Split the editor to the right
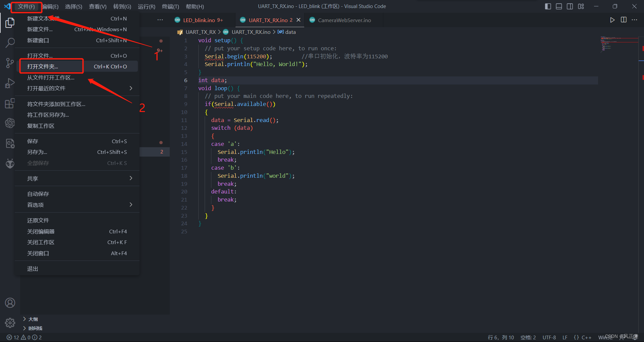 coord(624,20)
